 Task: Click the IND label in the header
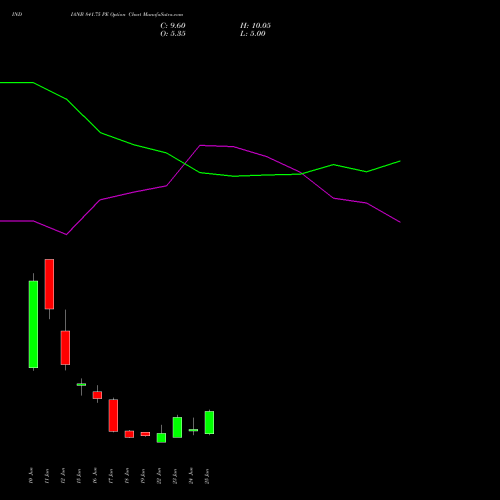(x=17, y=14)
